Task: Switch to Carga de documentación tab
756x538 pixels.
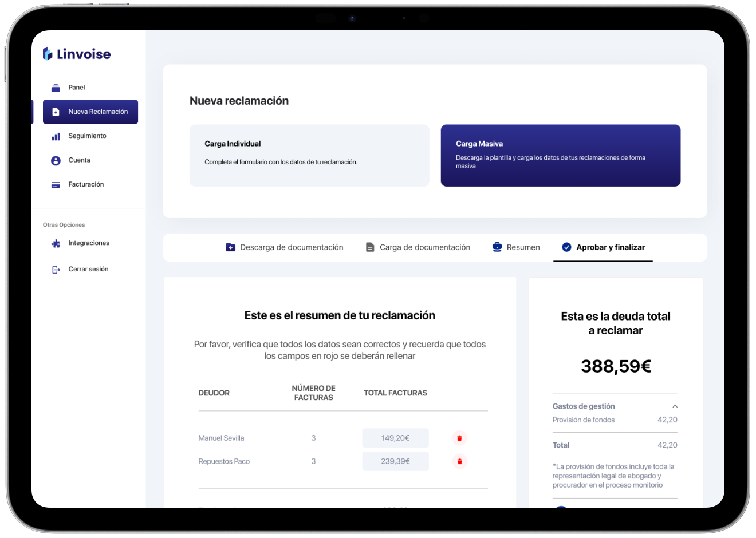Action: [x=418, y=247]
